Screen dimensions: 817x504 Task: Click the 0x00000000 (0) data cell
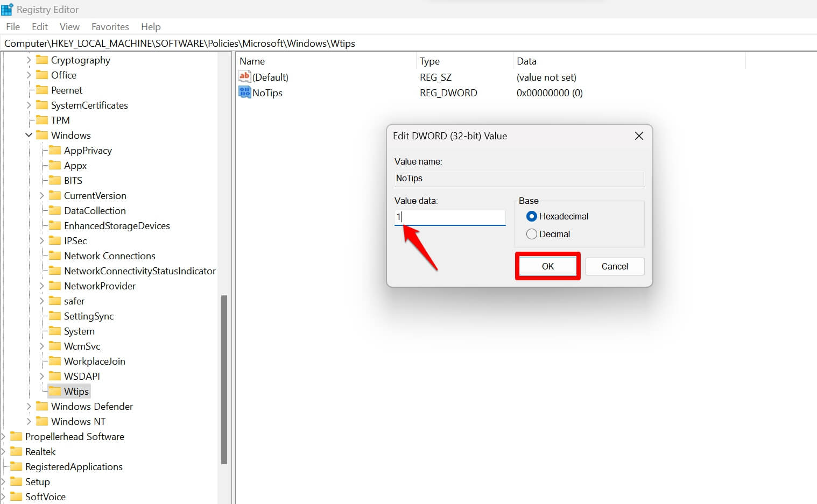550,93
